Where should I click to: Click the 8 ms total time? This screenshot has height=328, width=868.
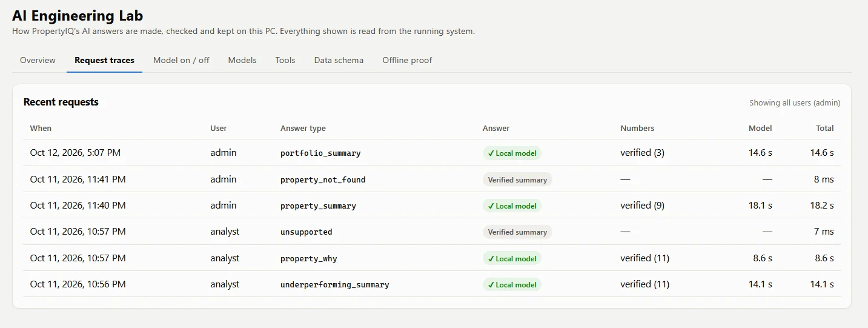click(x=824, y=179)
